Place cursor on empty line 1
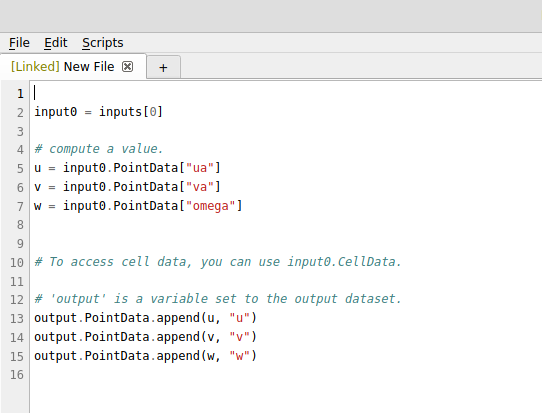Screen dimensions: 542x413 pyautogui.click(x=286, y=93)
